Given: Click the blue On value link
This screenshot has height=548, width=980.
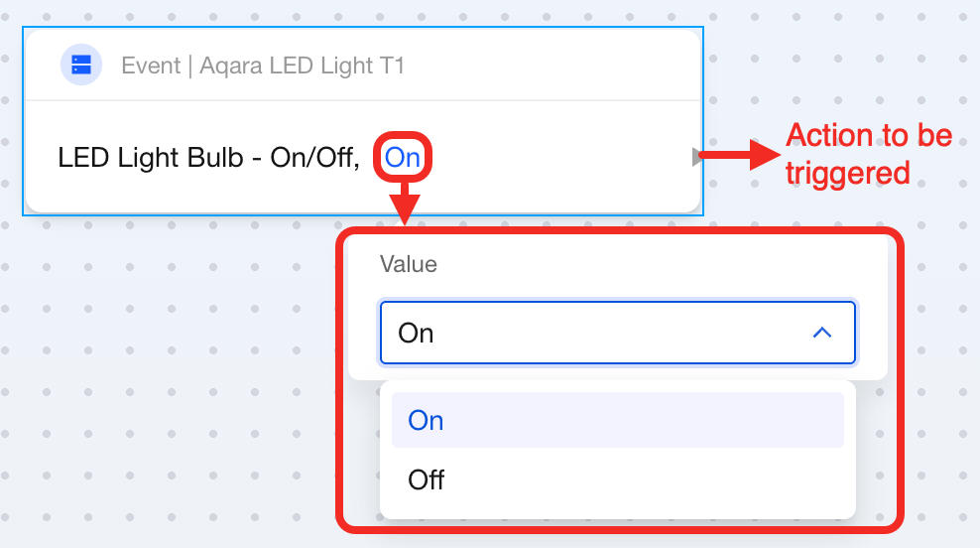Looking at the screenshot, I should click(403, 157).
